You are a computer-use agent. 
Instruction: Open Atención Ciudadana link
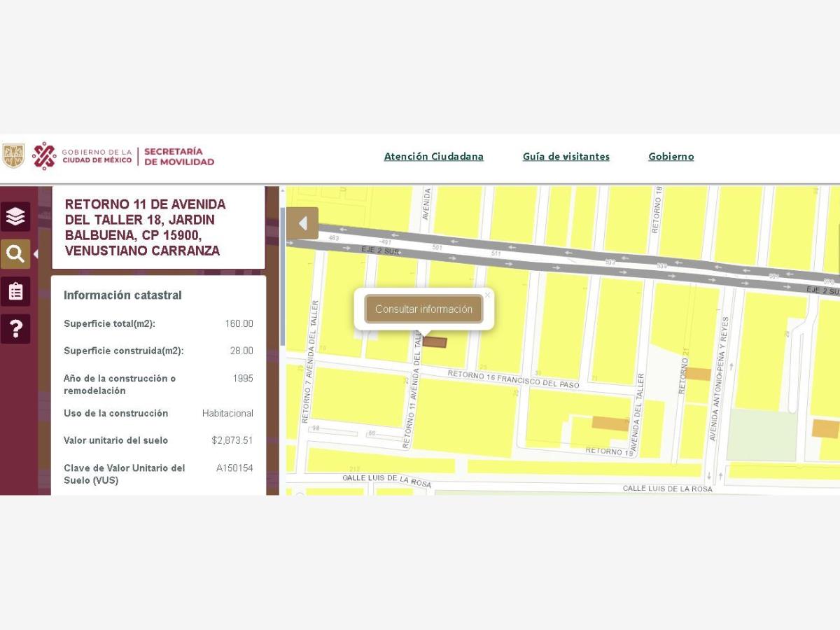tap(433, 157)
